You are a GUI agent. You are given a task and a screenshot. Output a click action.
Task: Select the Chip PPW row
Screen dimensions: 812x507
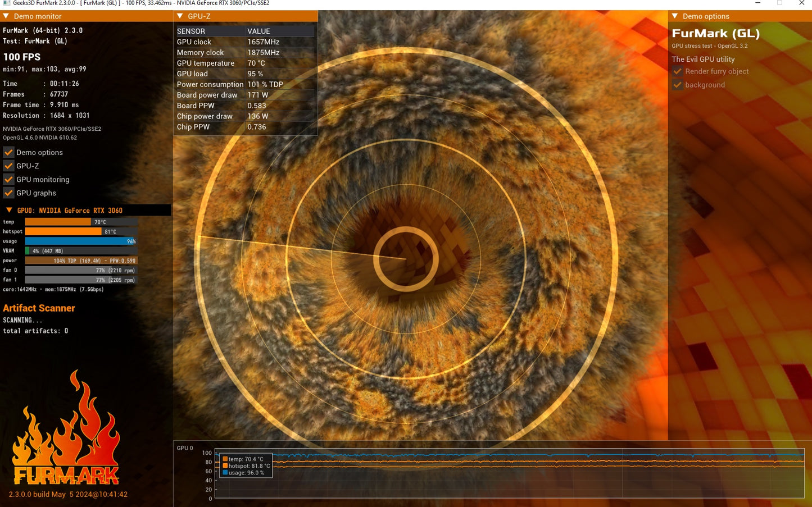pyautogui.click(x=246, y=127)
